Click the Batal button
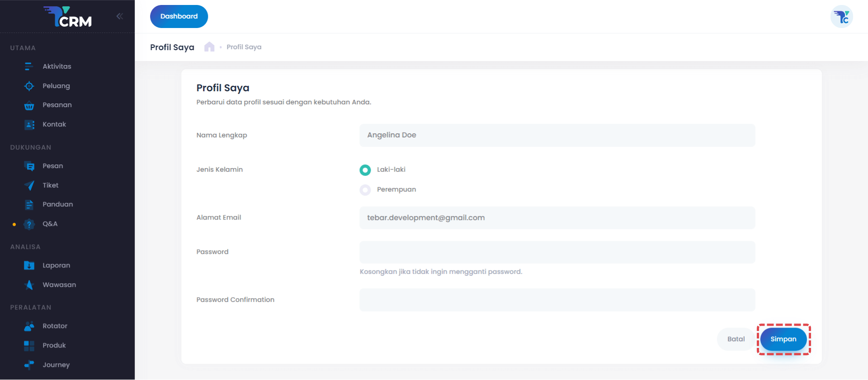Image resolution: width=868 pixels, height=380 pixels. [x=736, y=339]
